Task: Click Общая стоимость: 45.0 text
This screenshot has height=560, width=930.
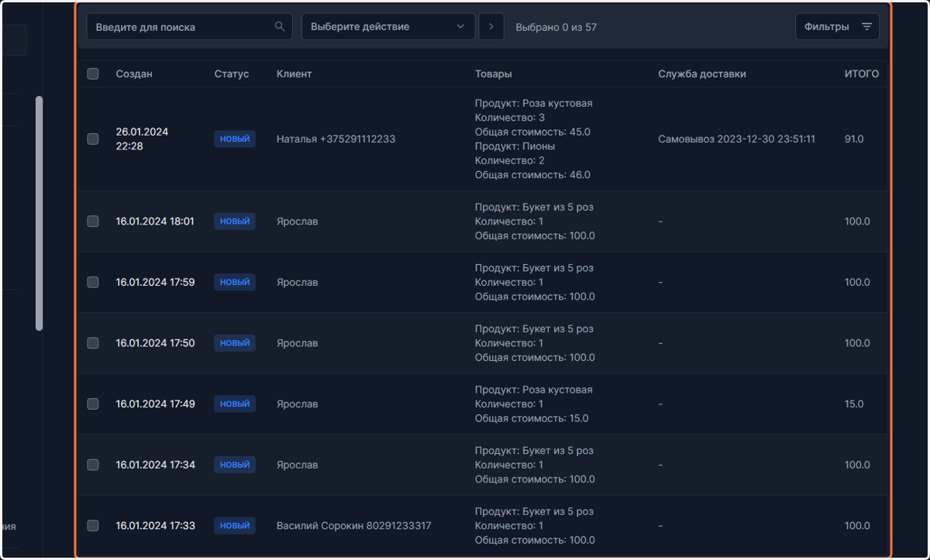Action: (532, 132)
